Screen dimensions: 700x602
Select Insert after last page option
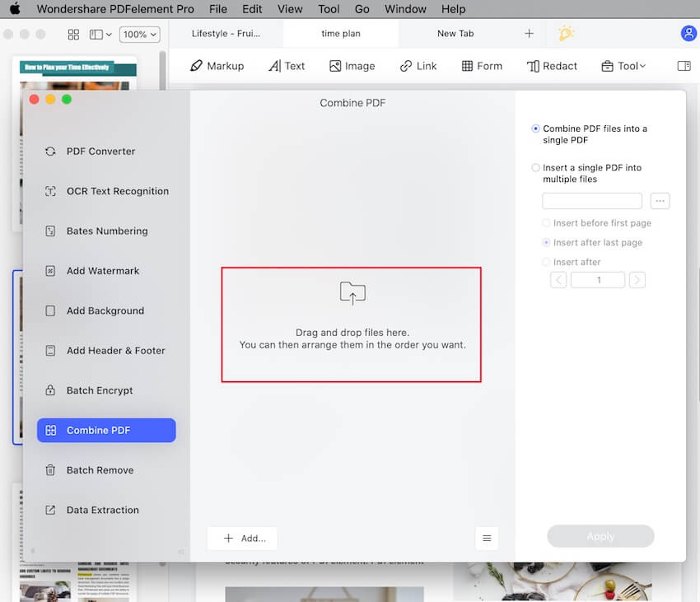[545, 242]
